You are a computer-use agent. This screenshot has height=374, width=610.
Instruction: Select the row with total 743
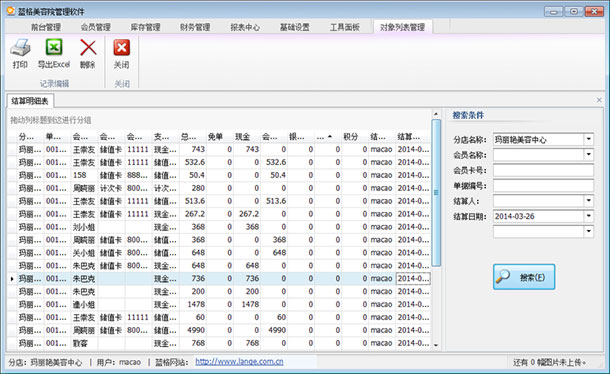click(x=220, y=149)
